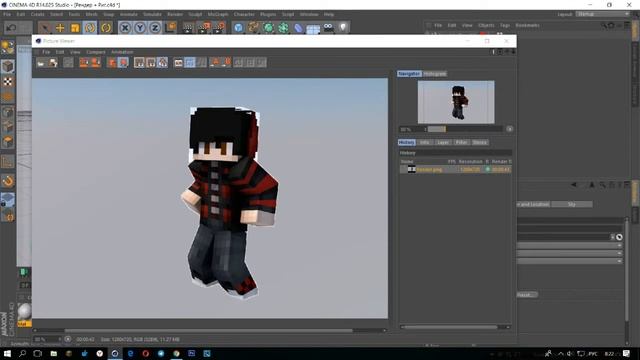This screenshot has width=640, height=360.
Task: Click the model mode cube icon in sidebar
Action: (8, 66)
